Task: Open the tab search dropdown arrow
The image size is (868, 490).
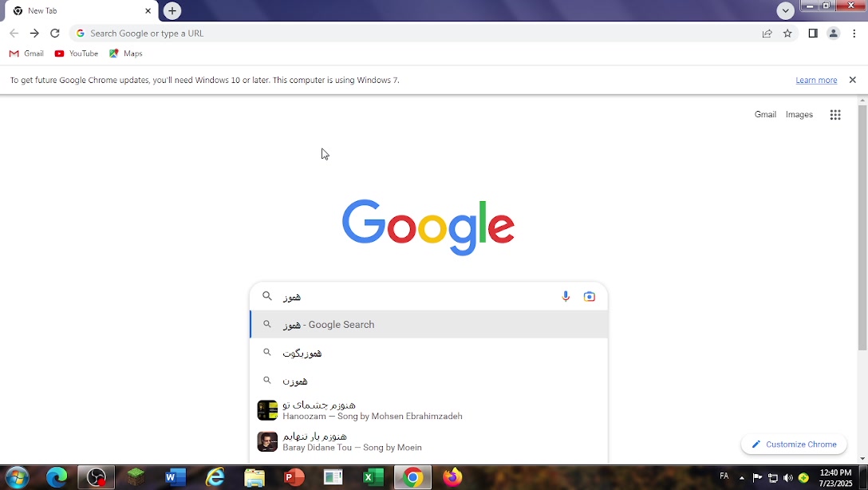Action: point(785,10)
